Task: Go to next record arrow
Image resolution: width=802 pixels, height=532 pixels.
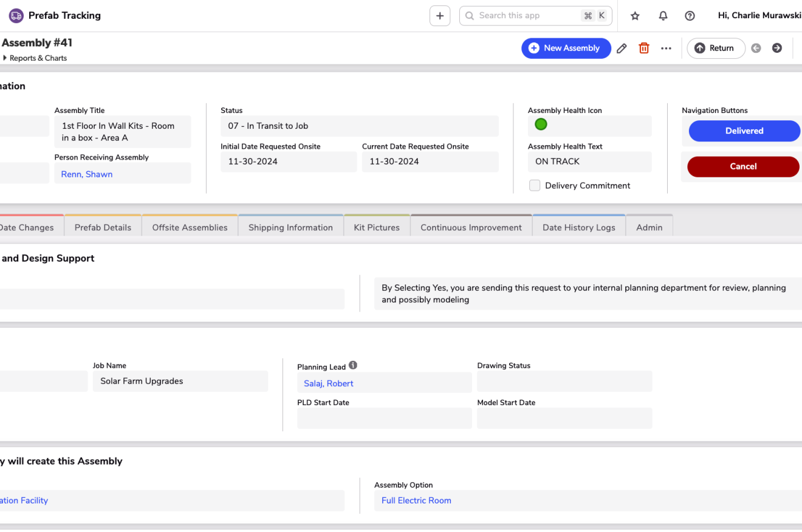Action: click(777, 48)
